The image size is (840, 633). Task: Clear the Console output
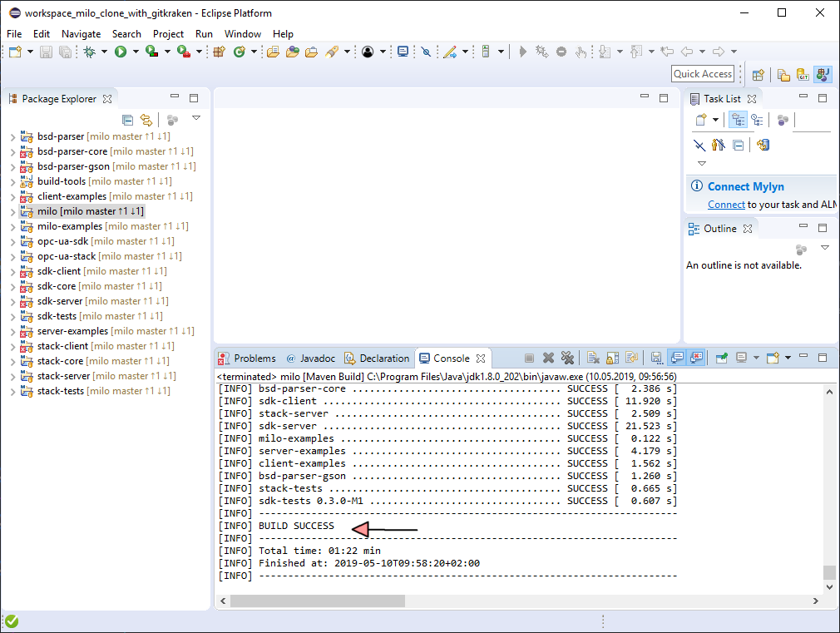click(x=592, y=359)
